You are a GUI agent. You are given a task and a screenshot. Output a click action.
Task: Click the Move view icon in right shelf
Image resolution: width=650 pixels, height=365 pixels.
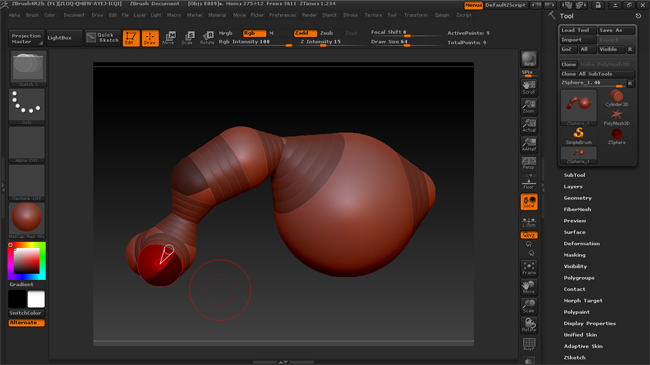pyautogui.click(x=529, y=287)
